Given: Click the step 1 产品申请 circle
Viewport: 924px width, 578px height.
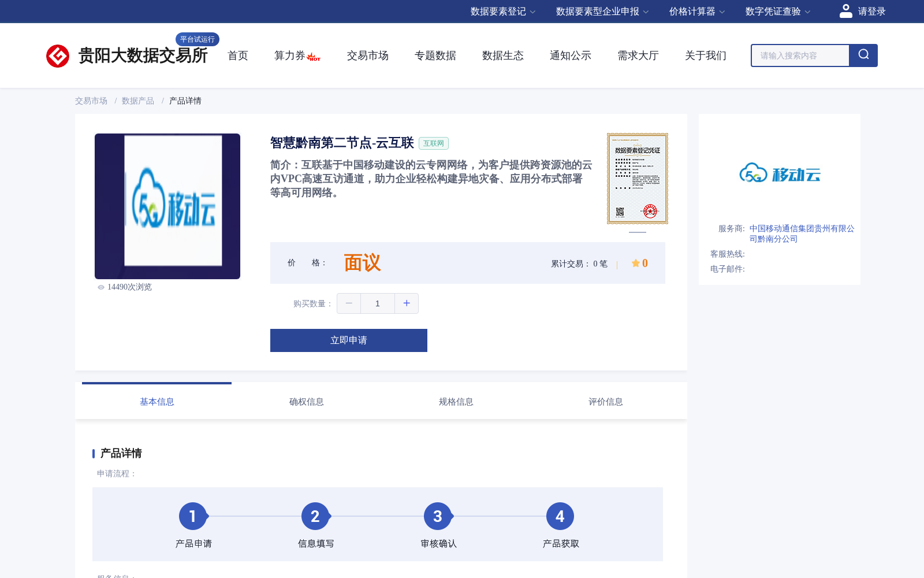Looking at the screenshot, I should click(193, 516).
